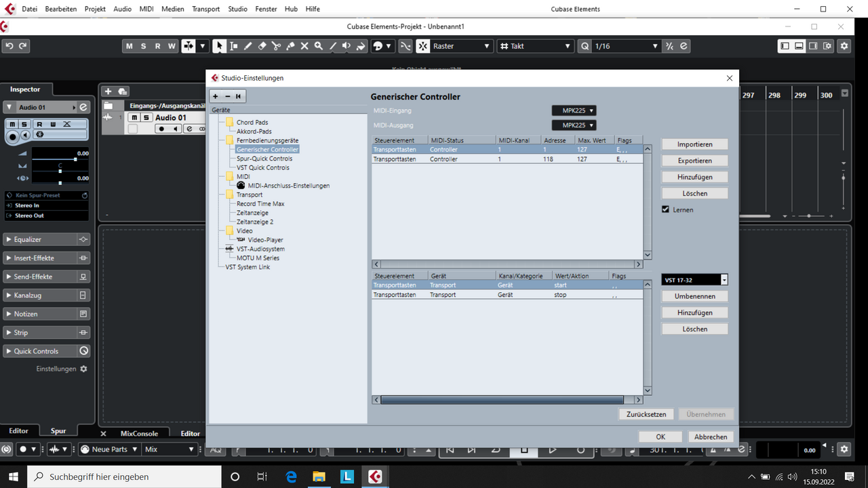This screenshot has width=868, height=488.
Task: Toggle global Write W automation button
Action: [172, 46]
